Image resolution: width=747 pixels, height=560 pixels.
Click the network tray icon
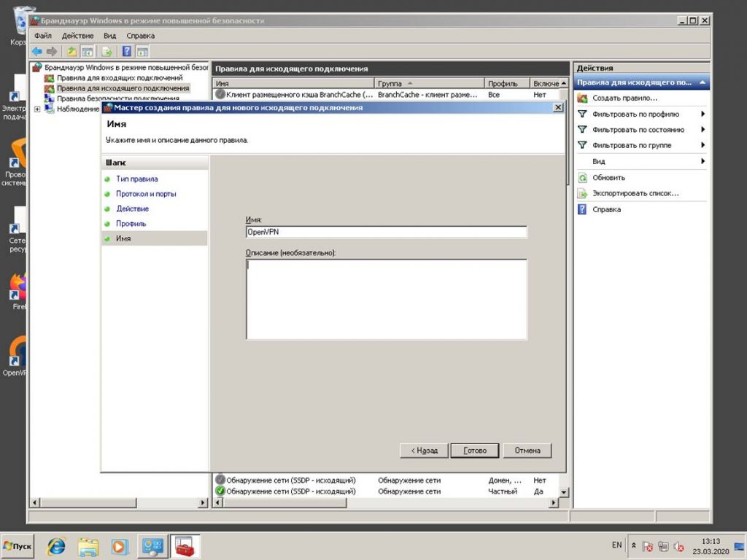(663, 547)
